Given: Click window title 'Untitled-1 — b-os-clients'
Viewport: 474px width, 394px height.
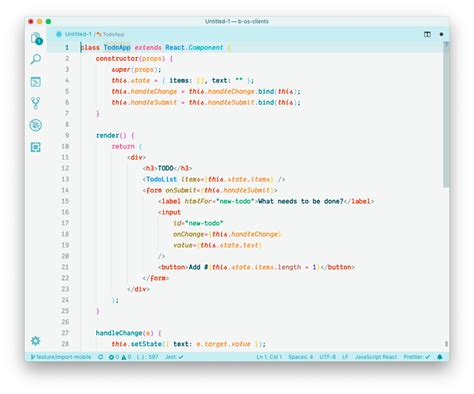Looking at the screenshot, I should [x=237, y=21].
